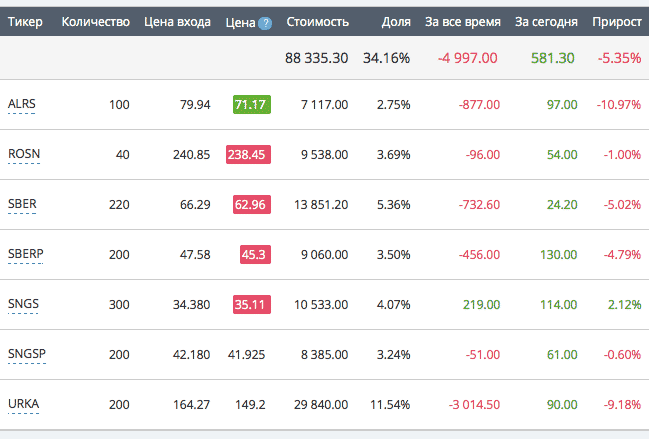The image size is (649, 439).
Task: Click the 149.2 price for URKA
Action: pos(250,405)
